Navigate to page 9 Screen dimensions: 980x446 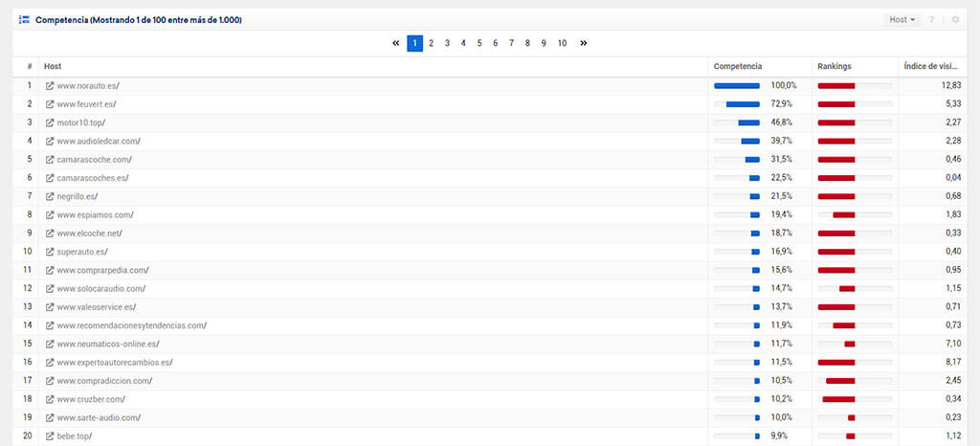tap(544, 43)
